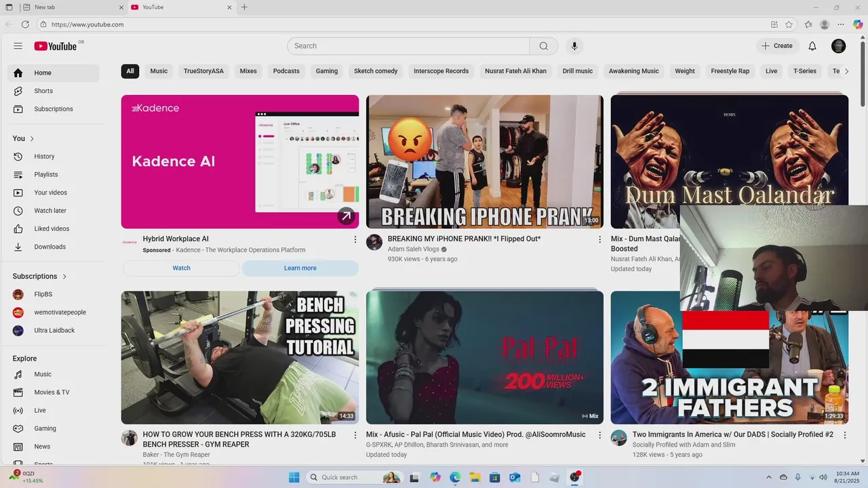Viewport: 868px width, 488px height.
Task: Open wemotivatepeople channel subscription
Action: pos(54,312)
